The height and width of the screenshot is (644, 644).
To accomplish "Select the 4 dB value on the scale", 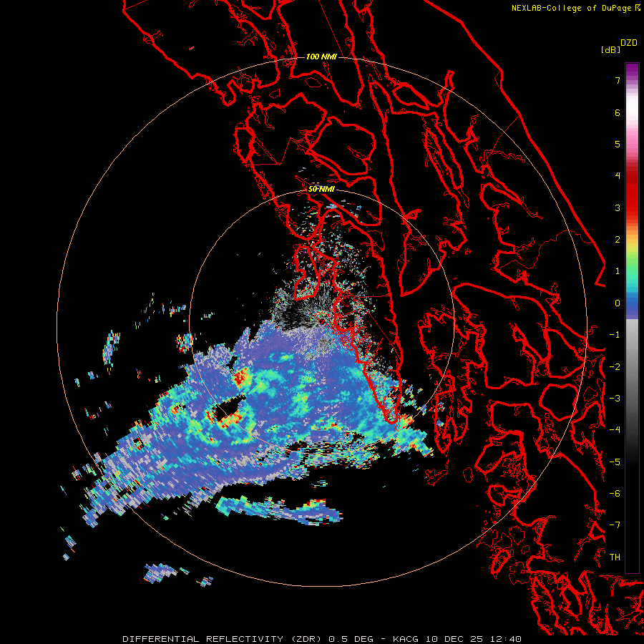I will [x=618, y=176].
